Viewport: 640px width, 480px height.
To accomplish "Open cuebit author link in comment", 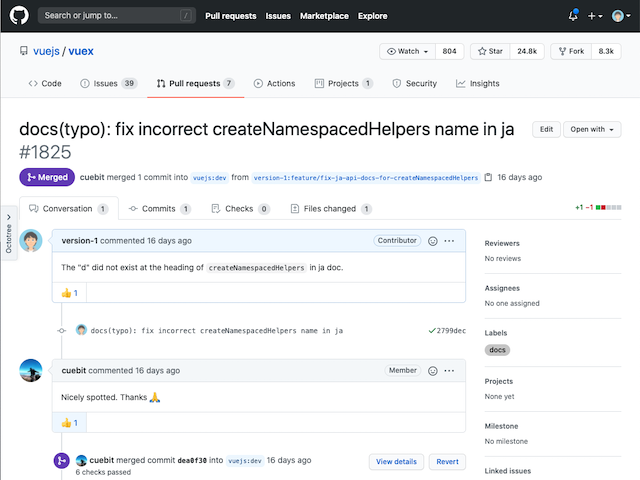I will [x=74, y=371].
